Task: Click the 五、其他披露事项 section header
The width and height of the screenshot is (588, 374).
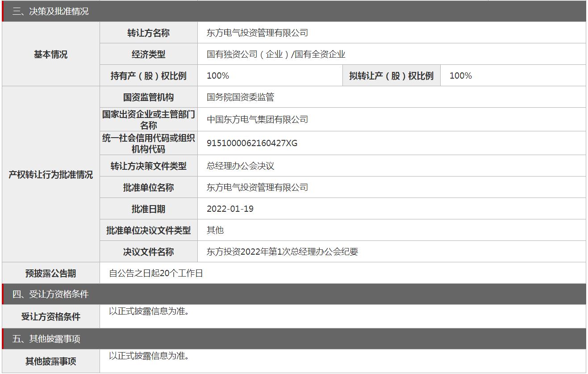Action: (46, 339)
